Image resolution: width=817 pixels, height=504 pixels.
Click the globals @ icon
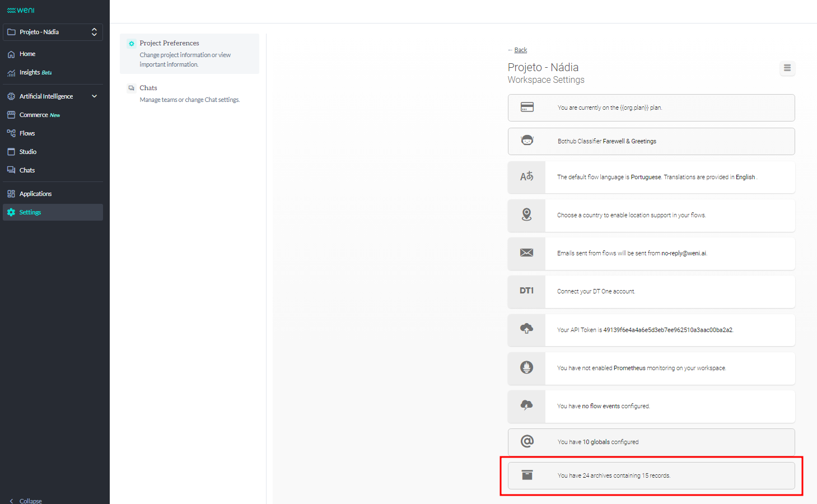(x=527, y=442)
